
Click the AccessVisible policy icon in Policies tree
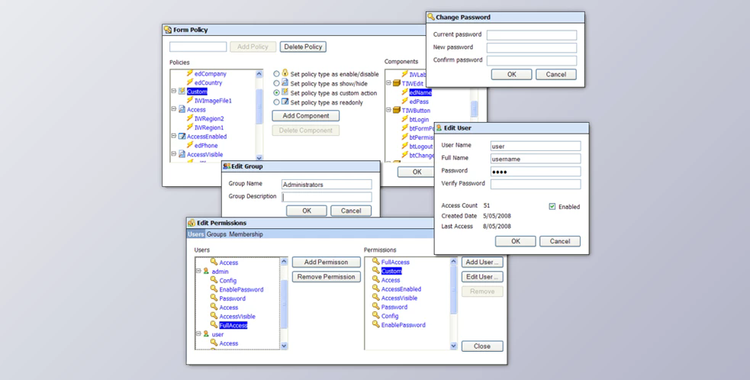click(x=182, y=154)
